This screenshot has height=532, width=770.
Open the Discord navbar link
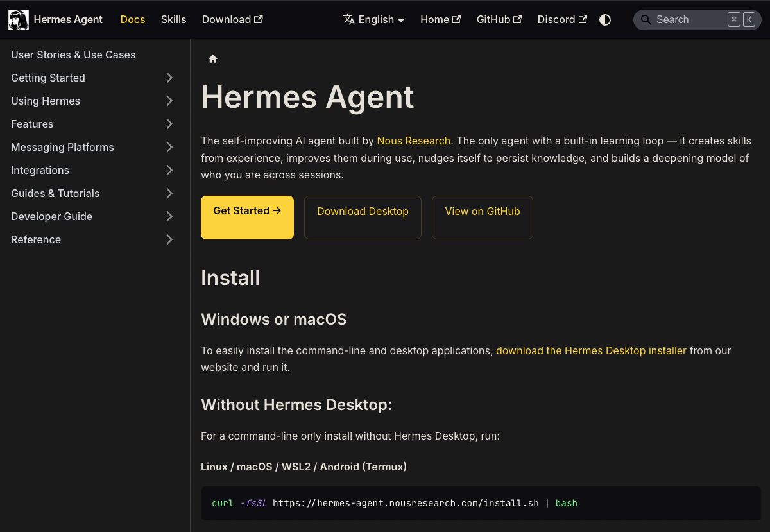coord(562,20)
